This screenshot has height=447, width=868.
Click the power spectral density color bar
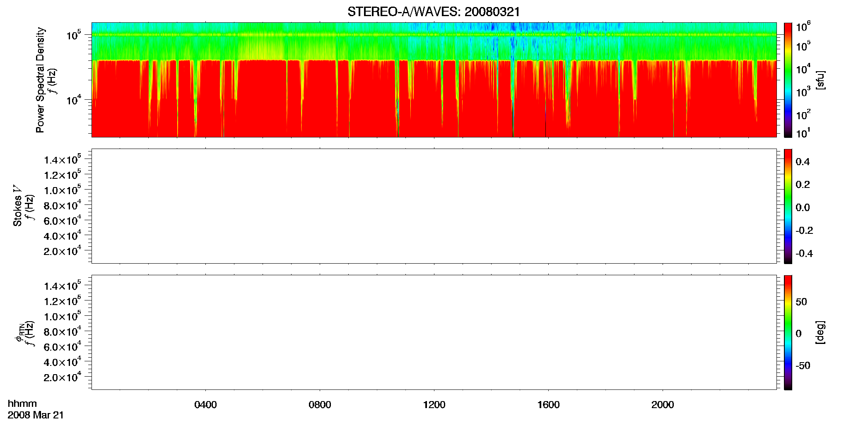coord(788,80)
